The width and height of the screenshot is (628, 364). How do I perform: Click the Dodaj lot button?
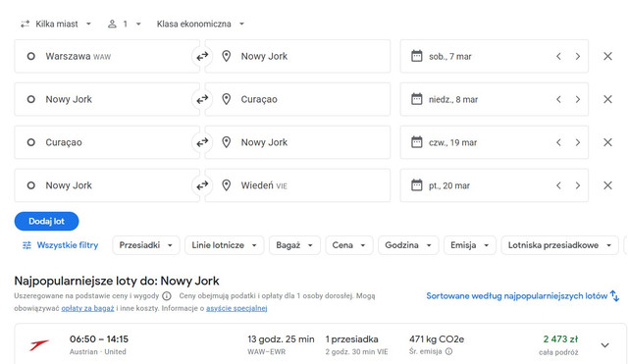[46, 221]
